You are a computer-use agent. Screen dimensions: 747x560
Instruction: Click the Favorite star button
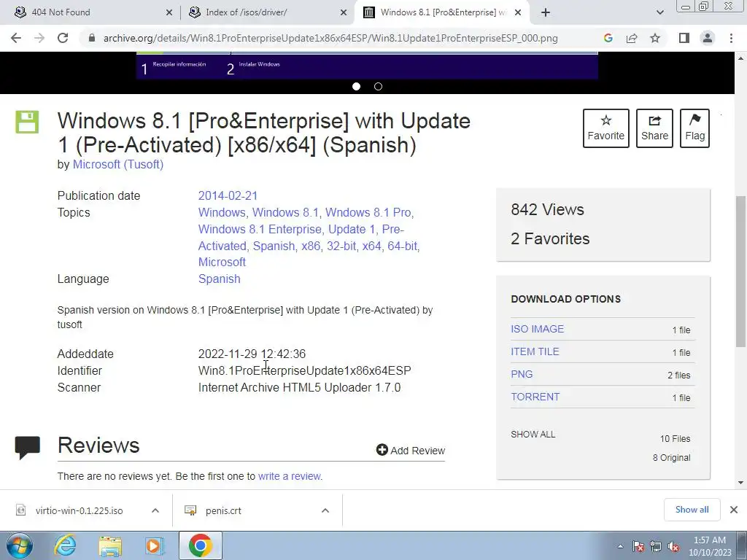click(606, 128)
